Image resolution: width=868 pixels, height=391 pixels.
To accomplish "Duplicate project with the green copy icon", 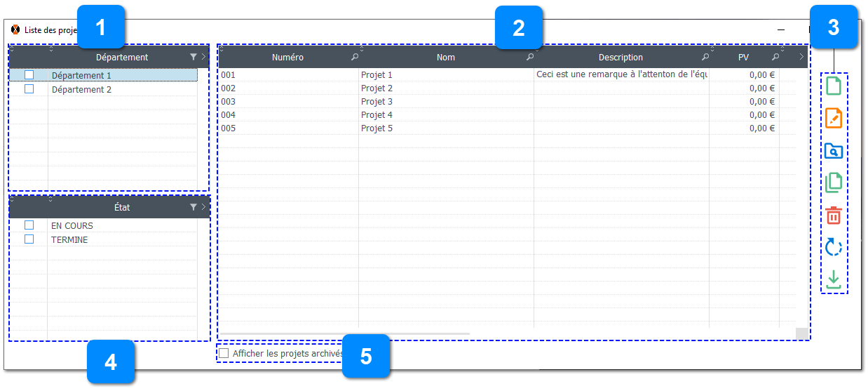I will pyautogui.click(x=833, y=183).
